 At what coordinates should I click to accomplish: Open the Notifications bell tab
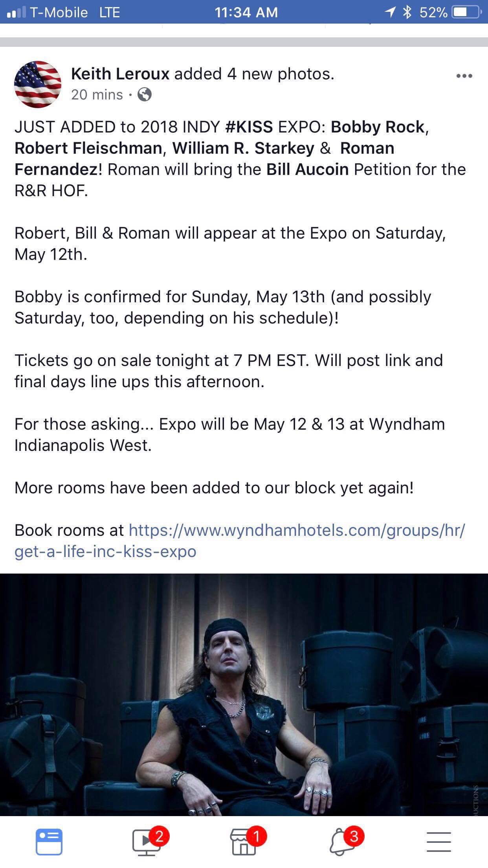[341, 842]
